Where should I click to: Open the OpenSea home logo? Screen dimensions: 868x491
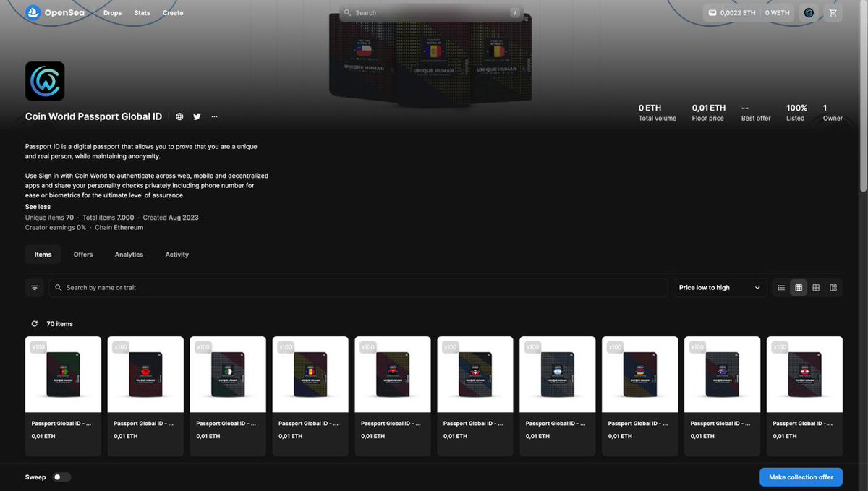55,12
